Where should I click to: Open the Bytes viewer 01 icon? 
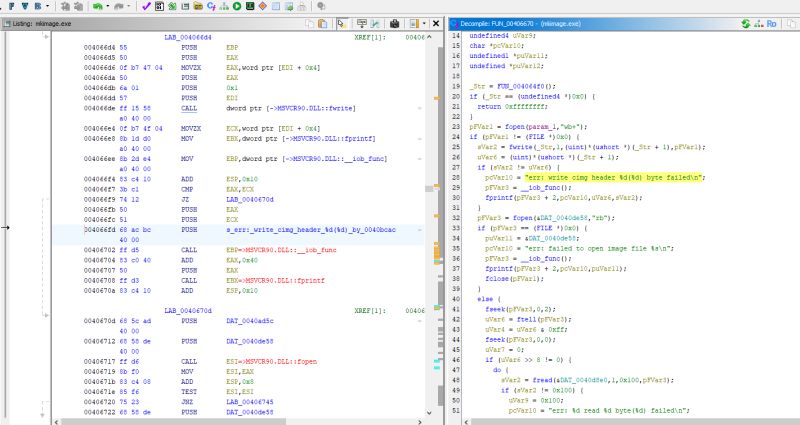[159, 7]
